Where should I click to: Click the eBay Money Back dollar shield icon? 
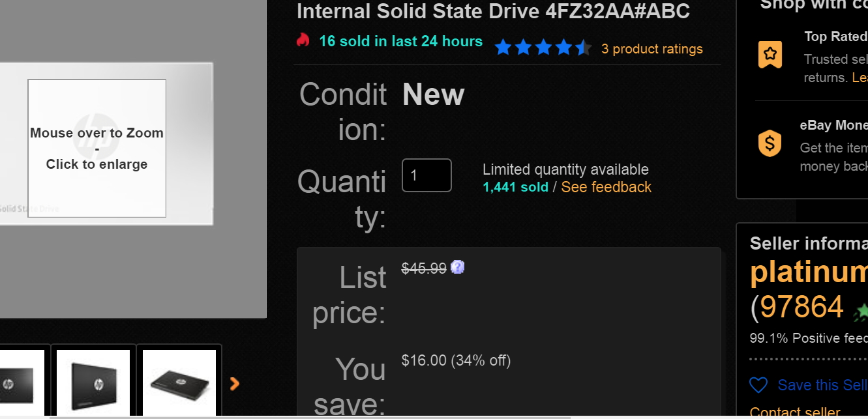coord(770,143)
